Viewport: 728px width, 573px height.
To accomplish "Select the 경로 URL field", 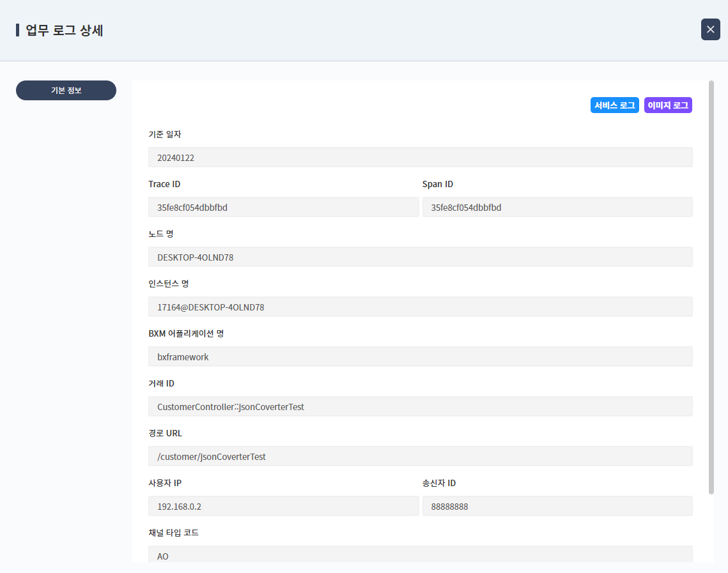I will (x=421, y=455).
